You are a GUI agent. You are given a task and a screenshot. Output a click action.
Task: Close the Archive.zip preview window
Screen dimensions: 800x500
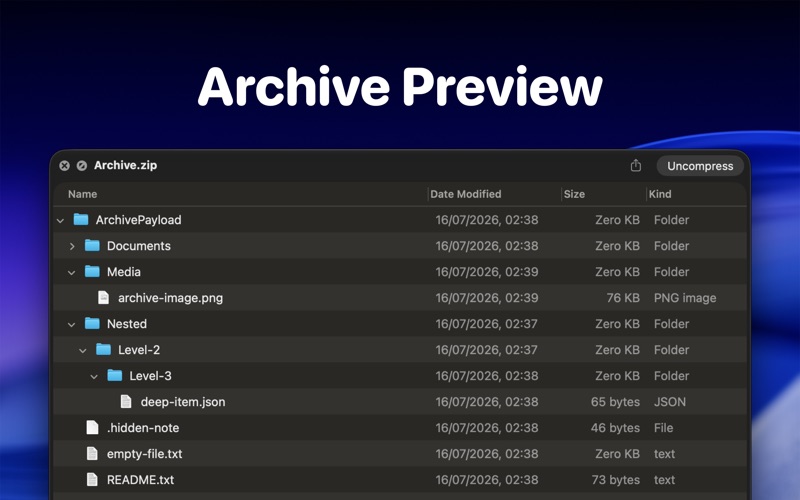64,165
